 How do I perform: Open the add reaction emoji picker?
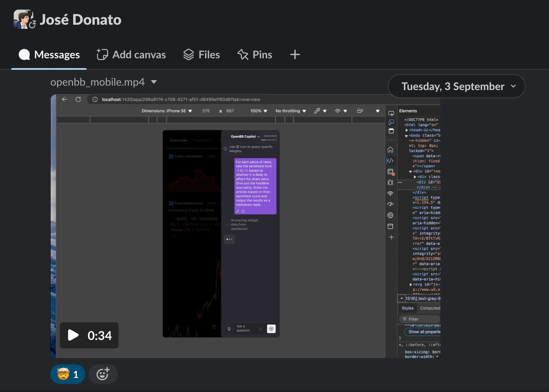[103, 374]
